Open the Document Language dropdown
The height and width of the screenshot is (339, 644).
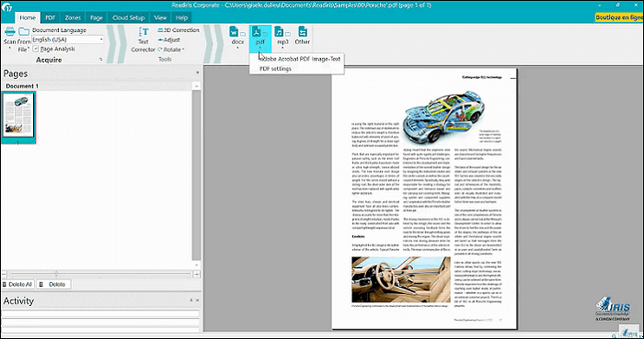click(x=68, y=40)
